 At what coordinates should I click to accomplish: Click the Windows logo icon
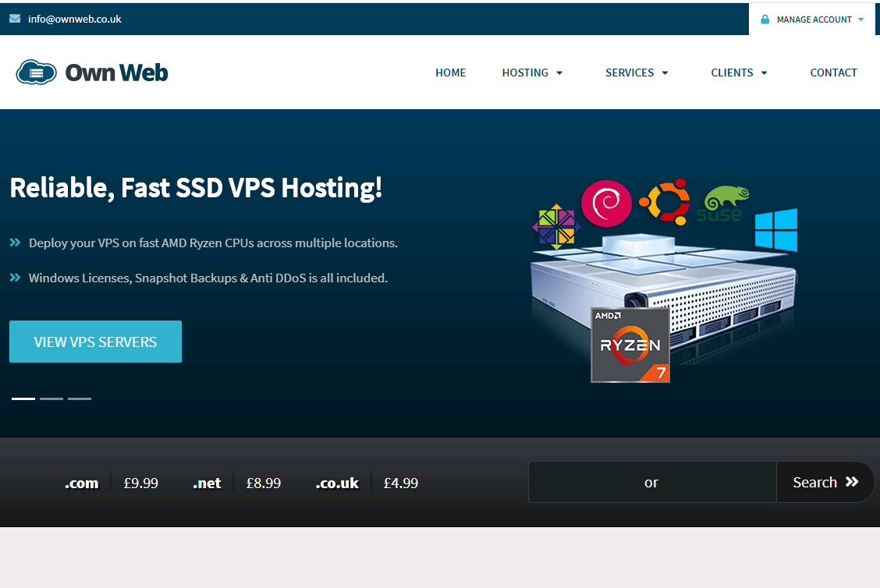(776, 230)
